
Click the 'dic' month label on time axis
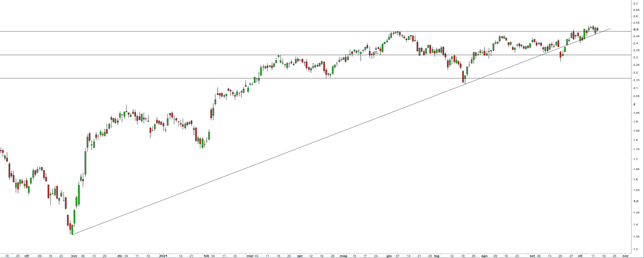[x=120, y=256]
